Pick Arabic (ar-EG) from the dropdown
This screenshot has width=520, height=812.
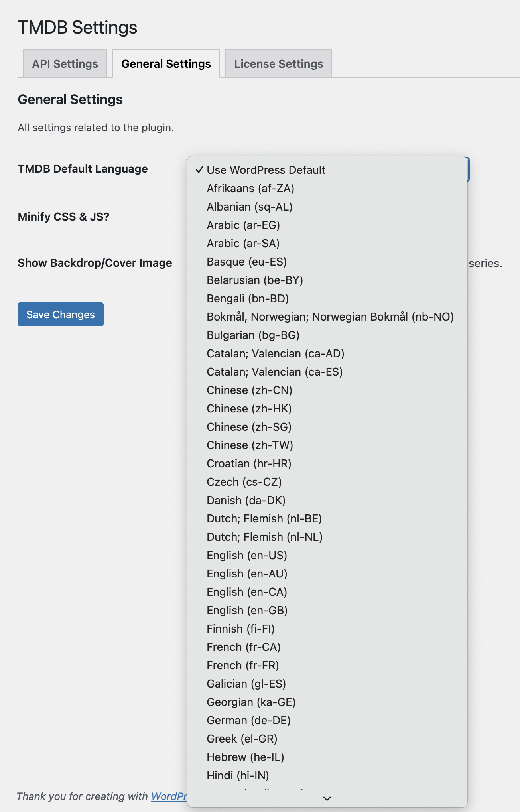(327, 225)
